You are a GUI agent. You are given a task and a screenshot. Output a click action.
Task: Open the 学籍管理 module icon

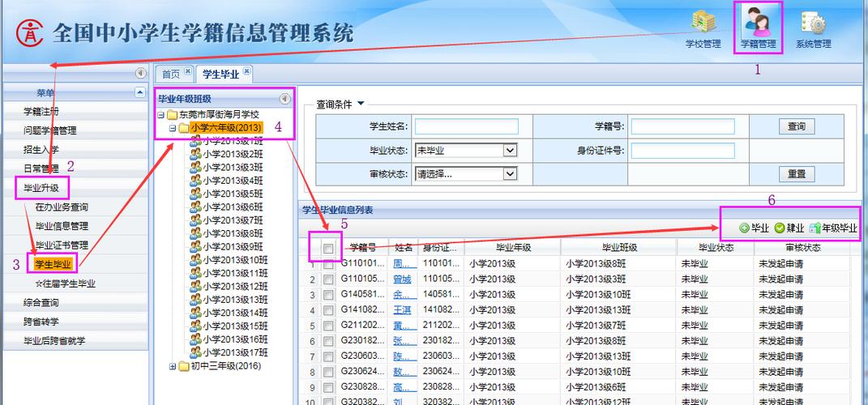tap(757, 22)
